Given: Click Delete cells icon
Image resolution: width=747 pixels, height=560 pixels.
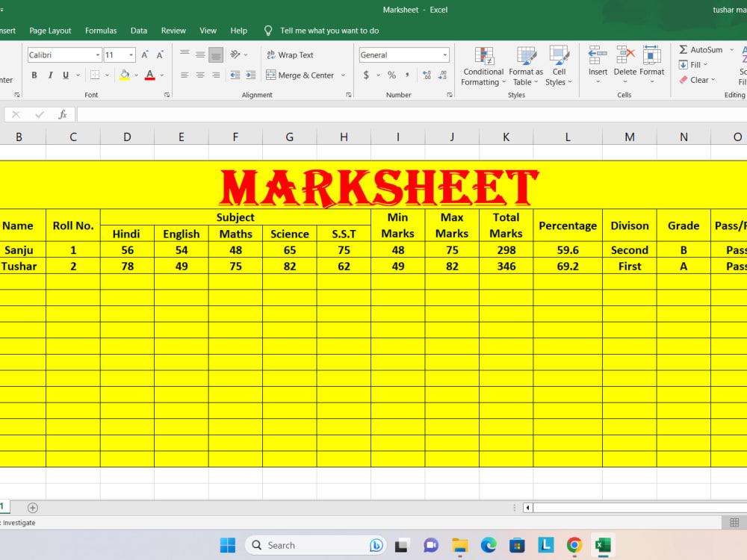Looking at the screenshot, I should tap(625, 56).
